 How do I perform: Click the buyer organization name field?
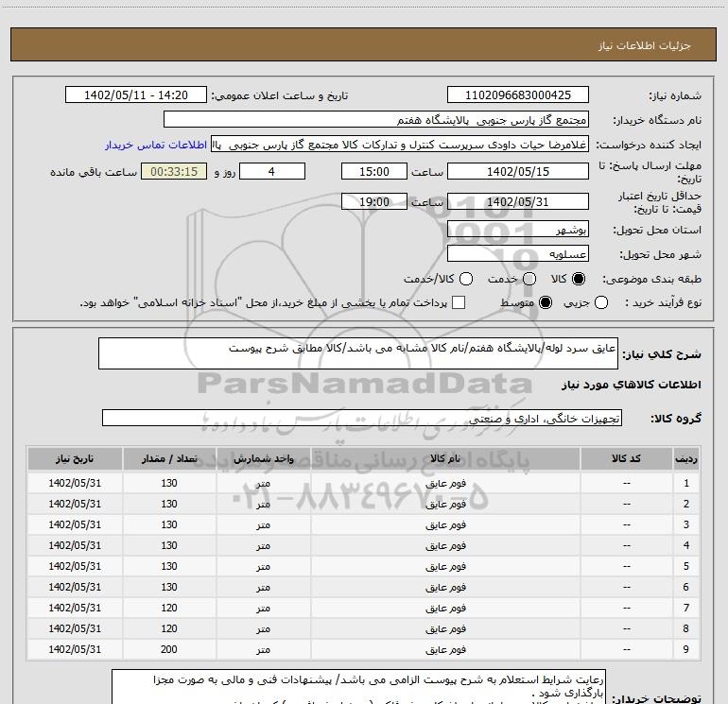(x=376, y=120)
